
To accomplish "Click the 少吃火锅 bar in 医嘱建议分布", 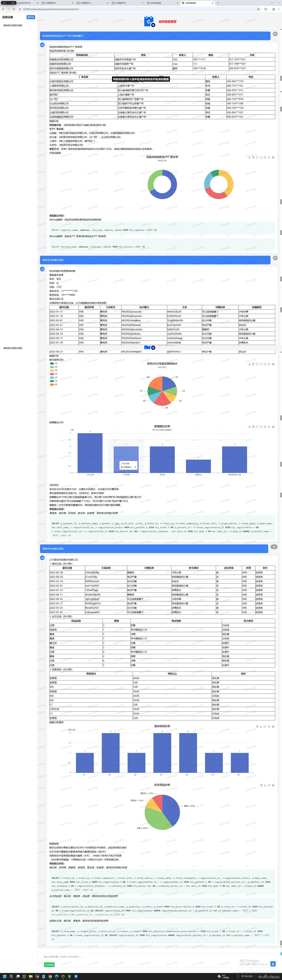I will pos(90,453).
